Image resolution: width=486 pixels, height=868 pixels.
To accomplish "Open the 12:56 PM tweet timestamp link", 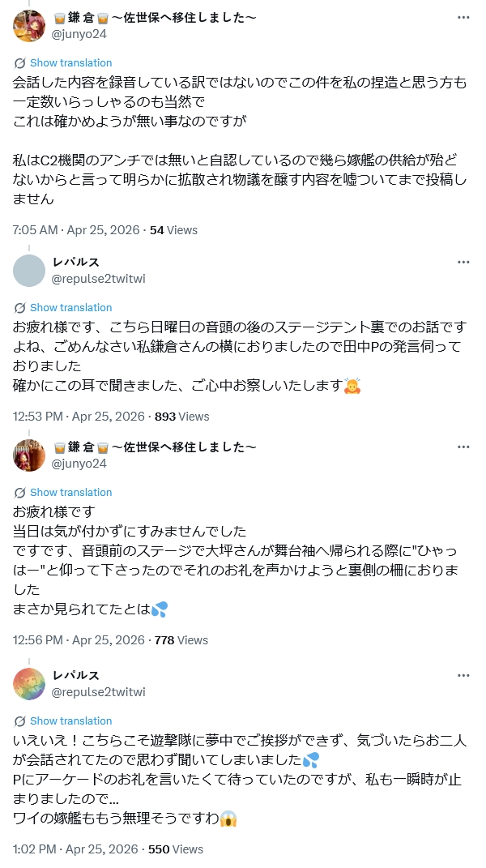I will 79,640.
